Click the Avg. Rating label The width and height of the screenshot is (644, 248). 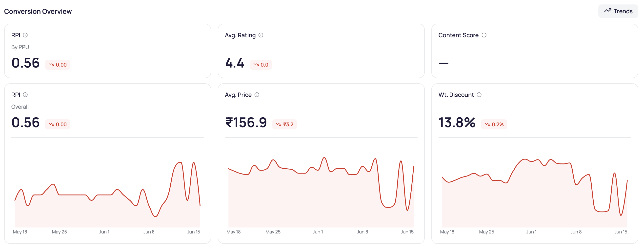click(240, 35)
